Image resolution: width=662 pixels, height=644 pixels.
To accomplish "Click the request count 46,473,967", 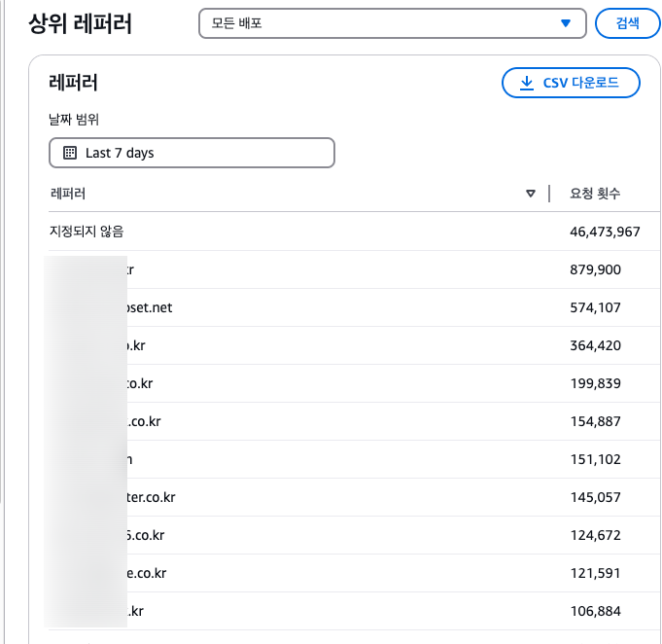I will pos(605,232).
